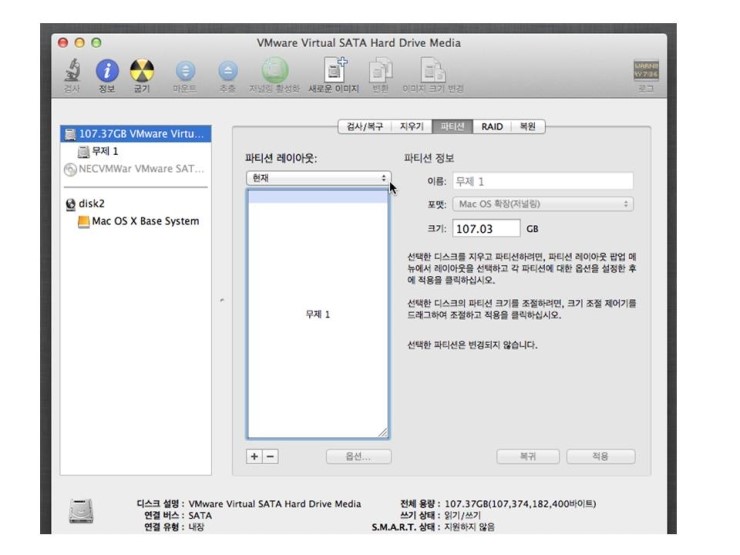Open the 로그 (Log) icon in toolbar
Screen dimensions: 740x555
(x=647, y=72)
